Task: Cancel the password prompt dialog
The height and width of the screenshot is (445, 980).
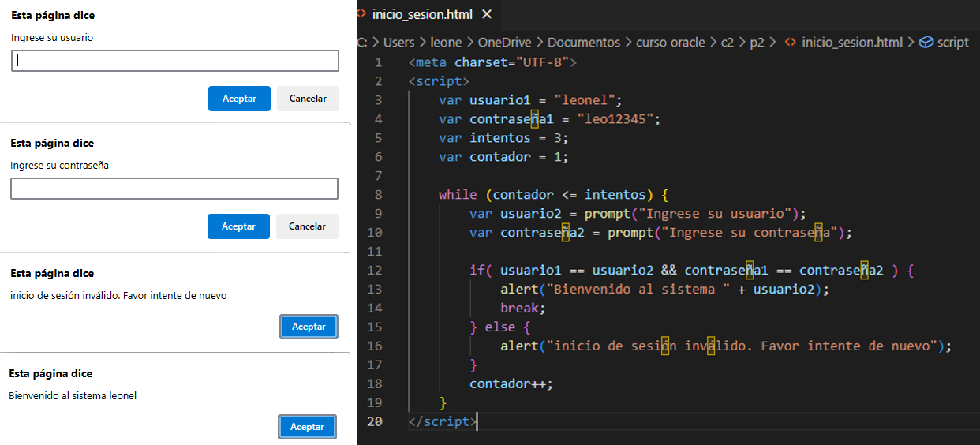Action: click(307, 226)
